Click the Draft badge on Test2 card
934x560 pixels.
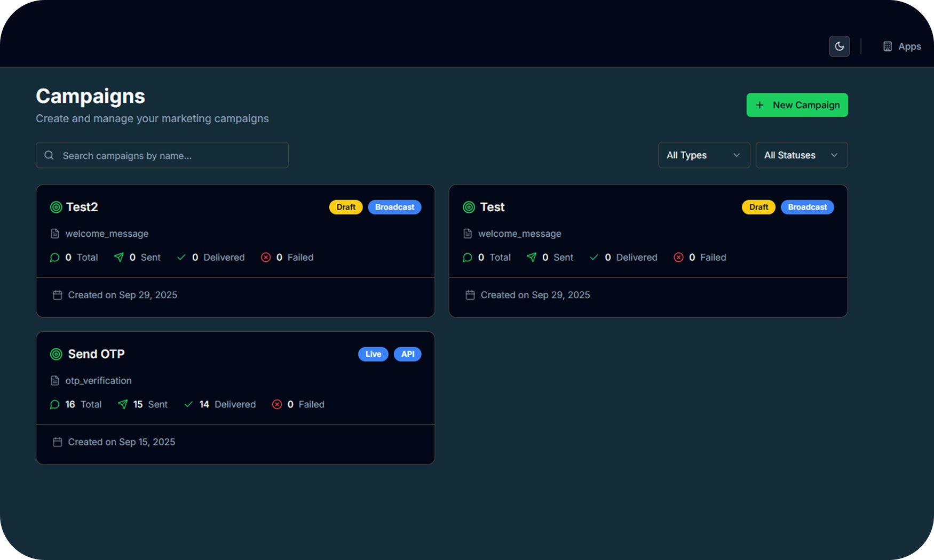[x=345, y=207]
